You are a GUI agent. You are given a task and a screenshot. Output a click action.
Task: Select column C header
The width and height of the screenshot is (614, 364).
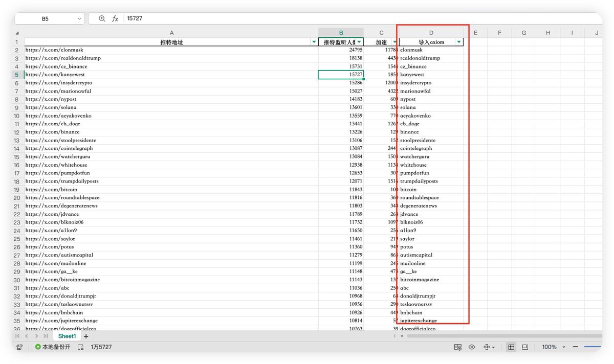(x=381, y=33)
